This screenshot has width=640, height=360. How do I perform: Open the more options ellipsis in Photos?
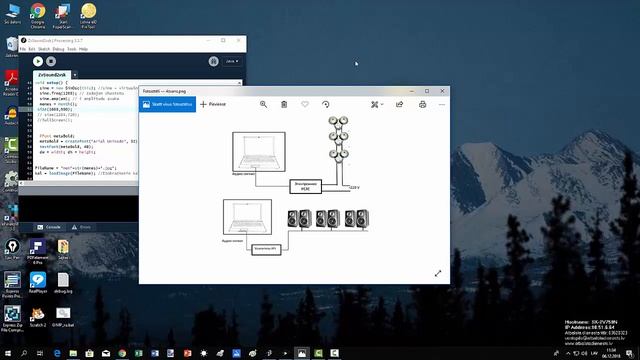click(x=442, y=104)
